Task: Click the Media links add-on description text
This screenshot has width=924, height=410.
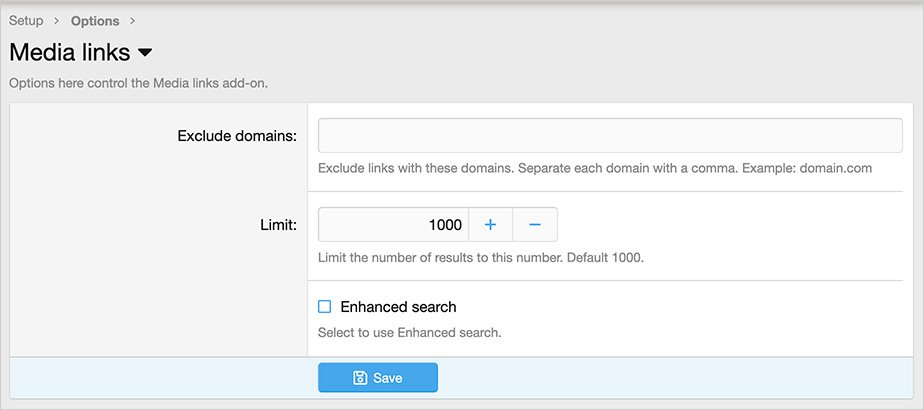Action: 138,83
